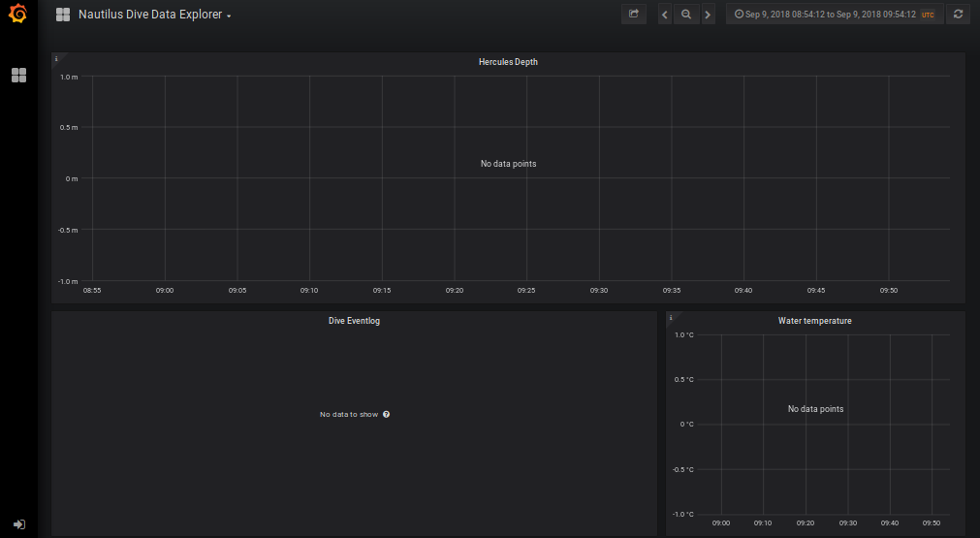Click the 09:50 tick on the Hercules Depth axis

889,291
